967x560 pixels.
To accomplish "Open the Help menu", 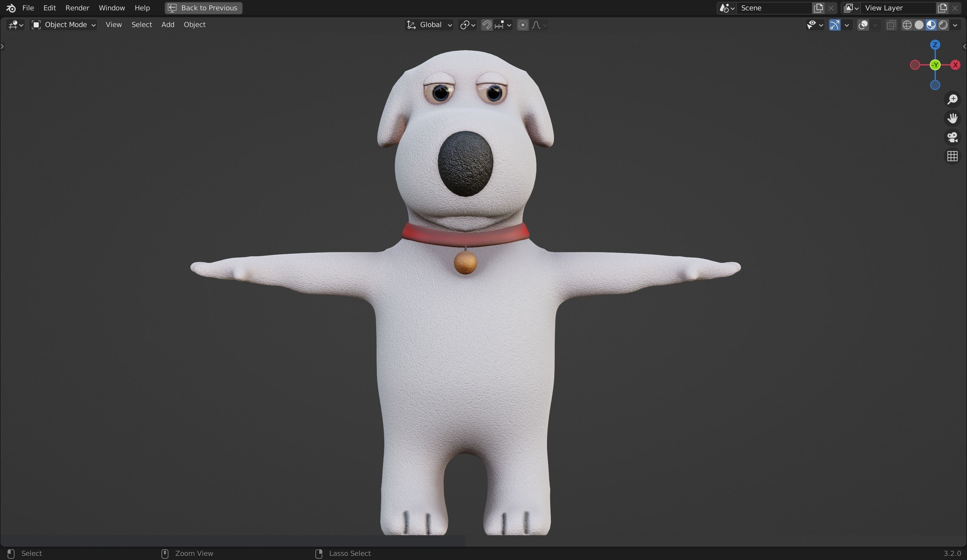I will click(142, 8).
